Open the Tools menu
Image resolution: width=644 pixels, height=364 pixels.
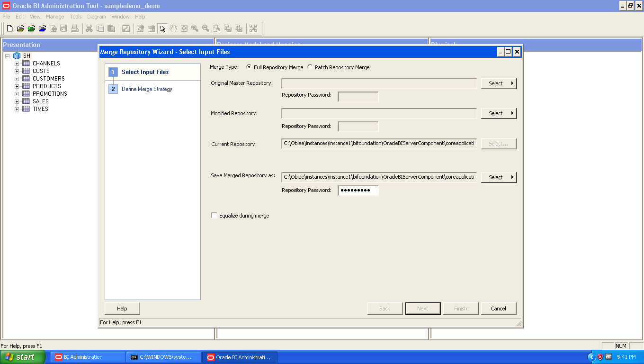coord(76,17)
